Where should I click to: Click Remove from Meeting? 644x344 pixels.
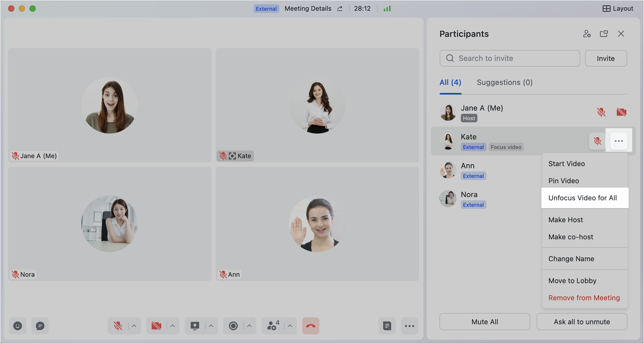click(x=585, y=298)
